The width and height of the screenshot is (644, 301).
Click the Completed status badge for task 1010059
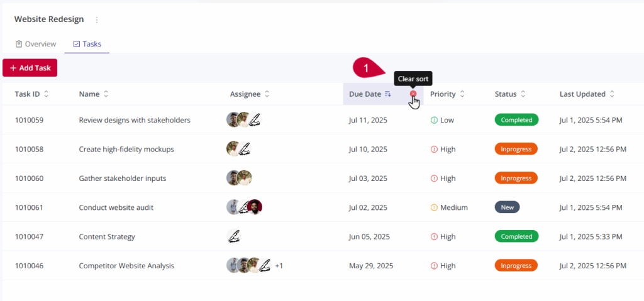click(516, 120)
